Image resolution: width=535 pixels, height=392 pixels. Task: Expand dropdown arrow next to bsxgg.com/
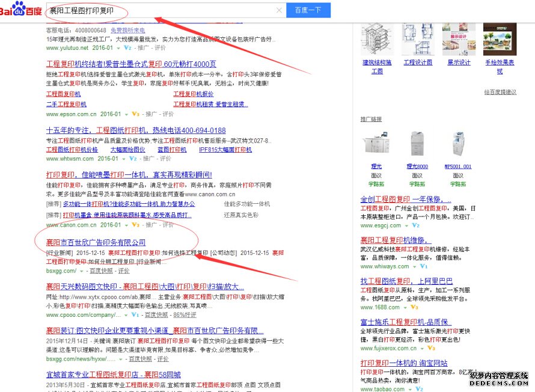[81, 271]
